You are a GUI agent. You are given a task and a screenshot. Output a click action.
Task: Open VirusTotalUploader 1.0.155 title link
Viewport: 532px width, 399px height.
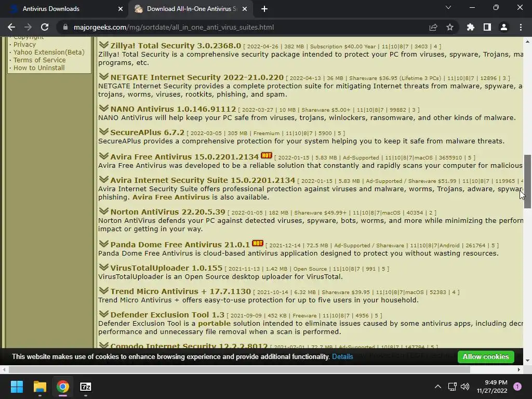[x=166, y=268]
